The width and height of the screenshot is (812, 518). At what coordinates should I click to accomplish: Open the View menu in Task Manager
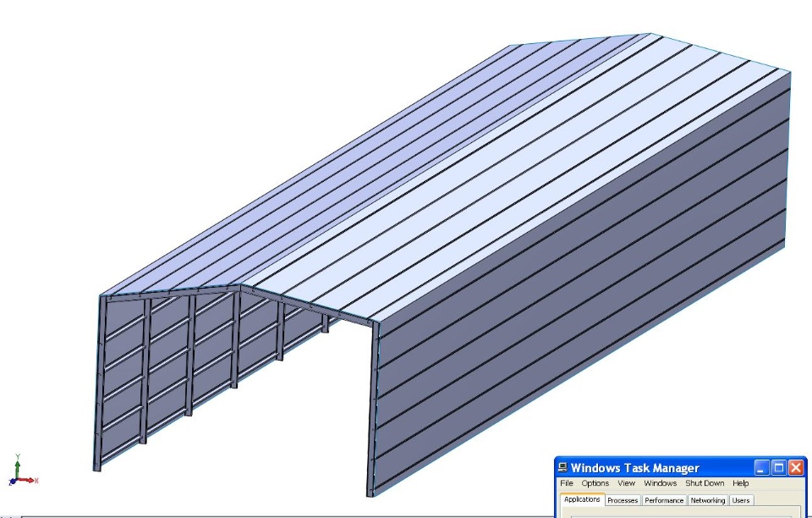click(x=626, y=483)
